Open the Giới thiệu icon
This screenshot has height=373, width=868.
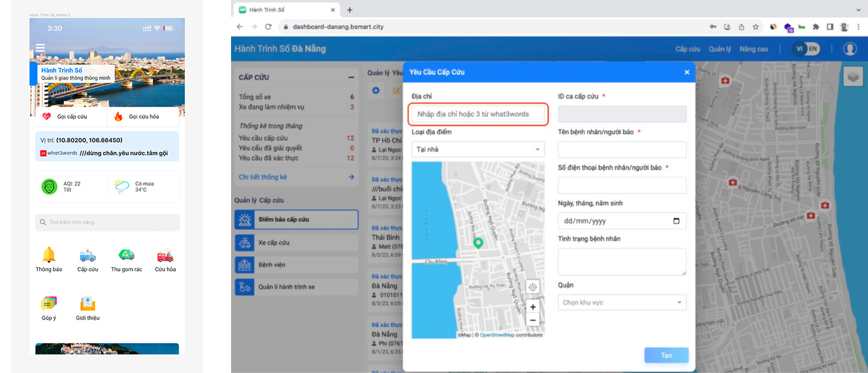tap(87, 303)
